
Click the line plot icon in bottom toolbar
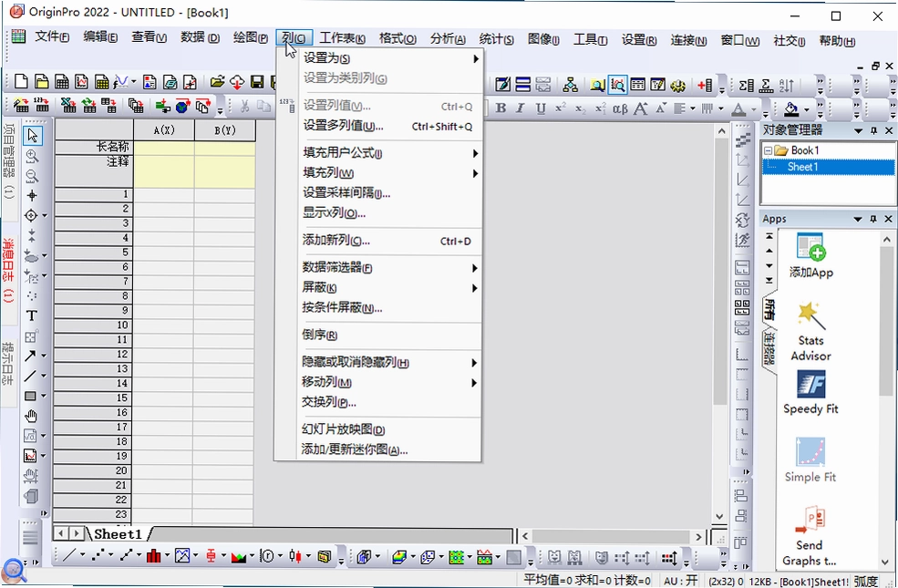click(x=69, y=555)
